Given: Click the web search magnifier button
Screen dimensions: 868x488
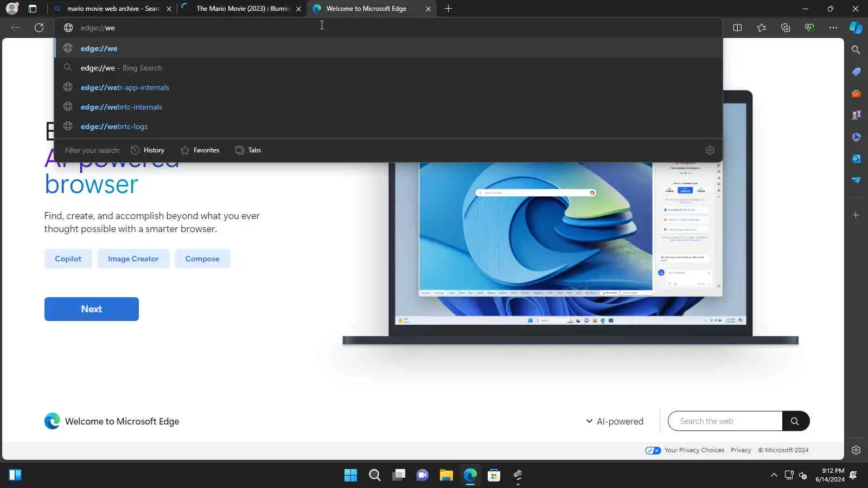Looking at the screenshot, I should pos(795,421).
